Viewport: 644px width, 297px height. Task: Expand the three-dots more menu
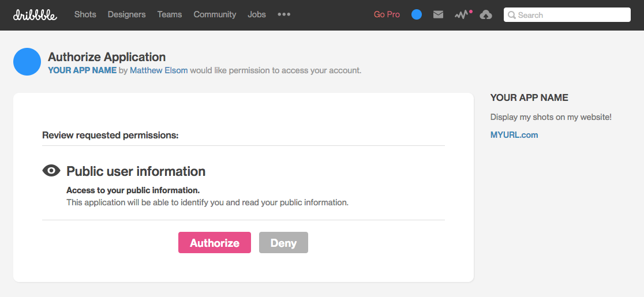(284, 14)
